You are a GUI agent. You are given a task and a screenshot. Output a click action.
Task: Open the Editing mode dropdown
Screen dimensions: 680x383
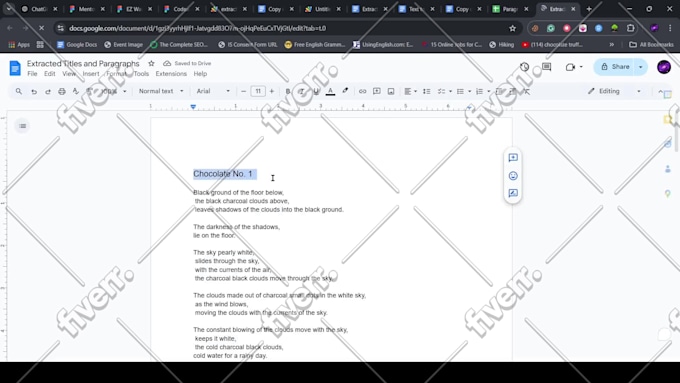(x=614, y=91)
